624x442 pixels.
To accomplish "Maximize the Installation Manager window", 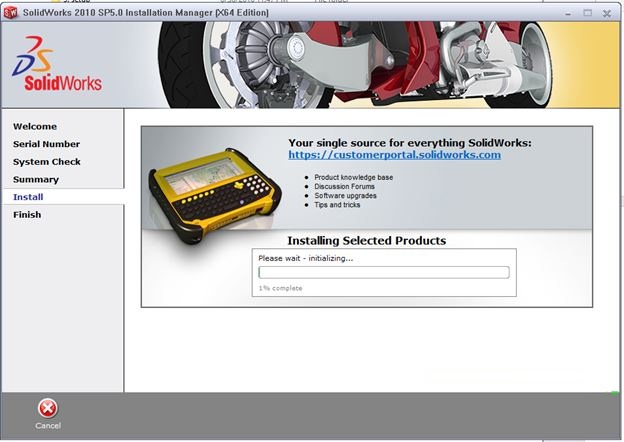I will point(587,13).
